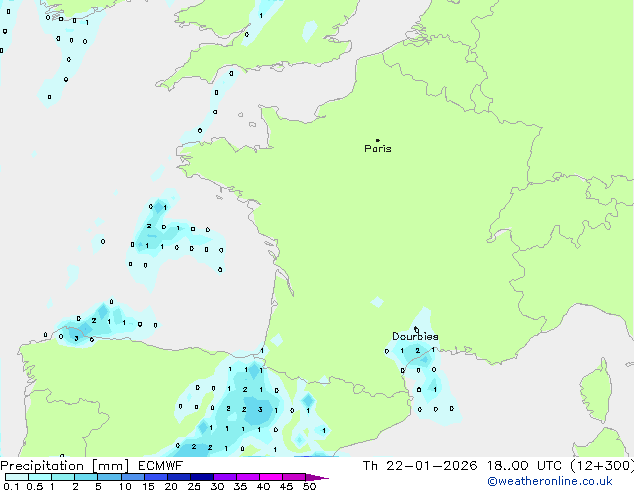Open the weatheronline.co.uk link

(550, 481)
